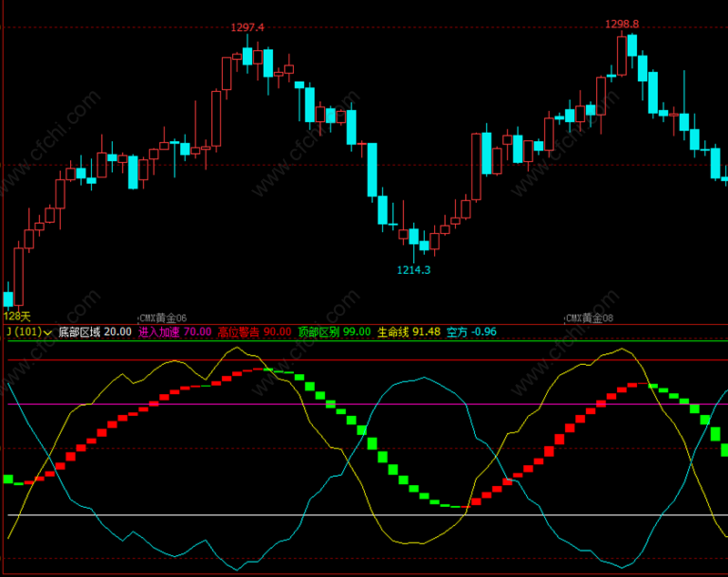Select the 空方 -0.96 legend entry
The image size is (728, 577).
471,332
